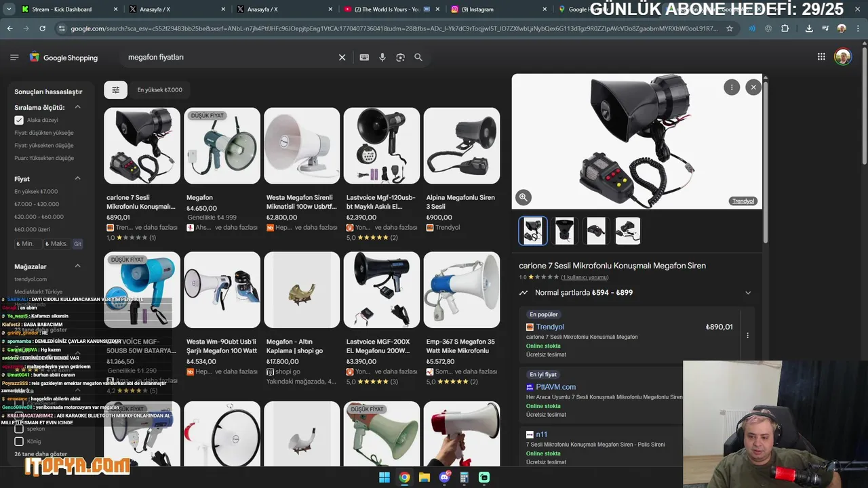Open the n11 seller offer
868x488 pixels.
click(x=541, y=434)
